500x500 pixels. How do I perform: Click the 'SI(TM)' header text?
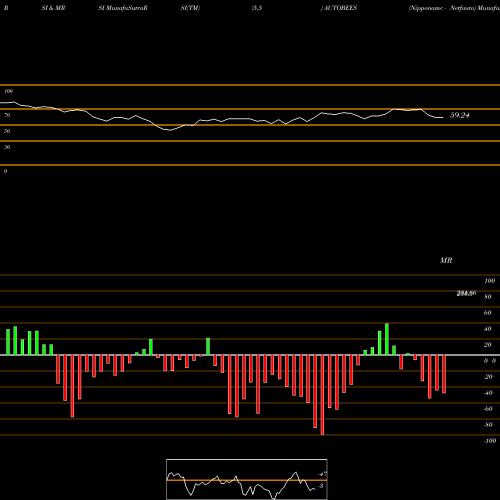click(x=190, y=8)
